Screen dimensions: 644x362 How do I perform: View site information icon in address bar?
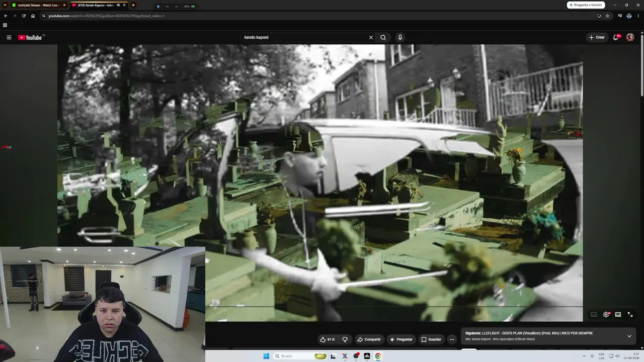[44, 16]
